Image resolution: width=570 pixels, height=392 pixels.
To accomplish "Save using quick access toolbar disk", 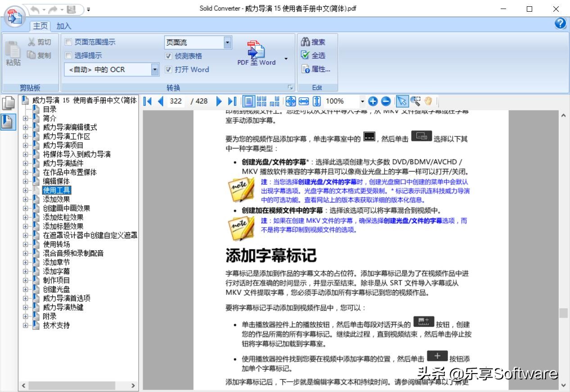I will pyautogui.click(x=71, y=9).
